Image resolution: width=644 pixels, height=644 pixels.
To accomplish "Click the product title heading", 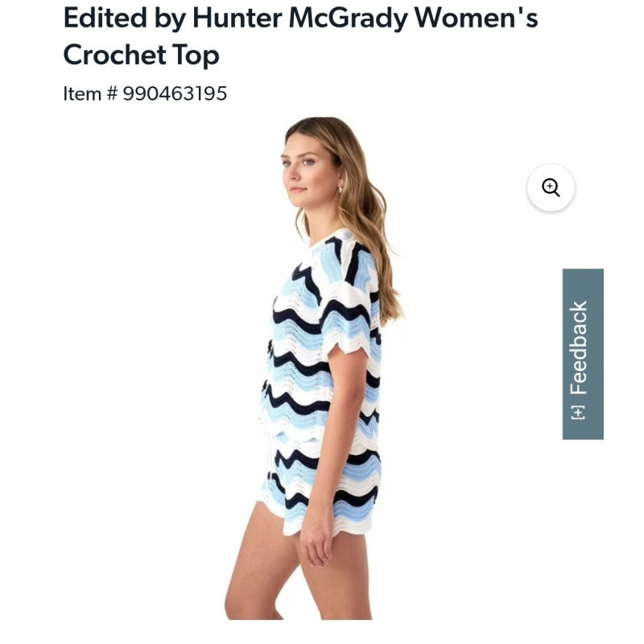I will tap(300, 36).
